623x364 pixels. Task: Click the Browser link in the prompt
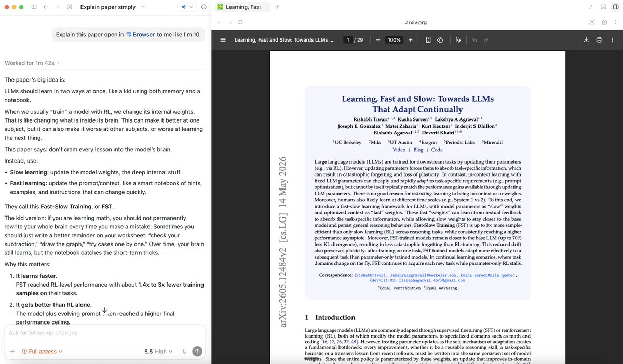click(140, 34)
